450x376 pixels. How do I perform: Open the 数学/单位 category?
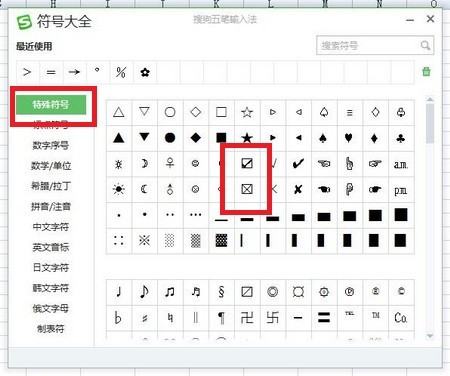(51, 166)
